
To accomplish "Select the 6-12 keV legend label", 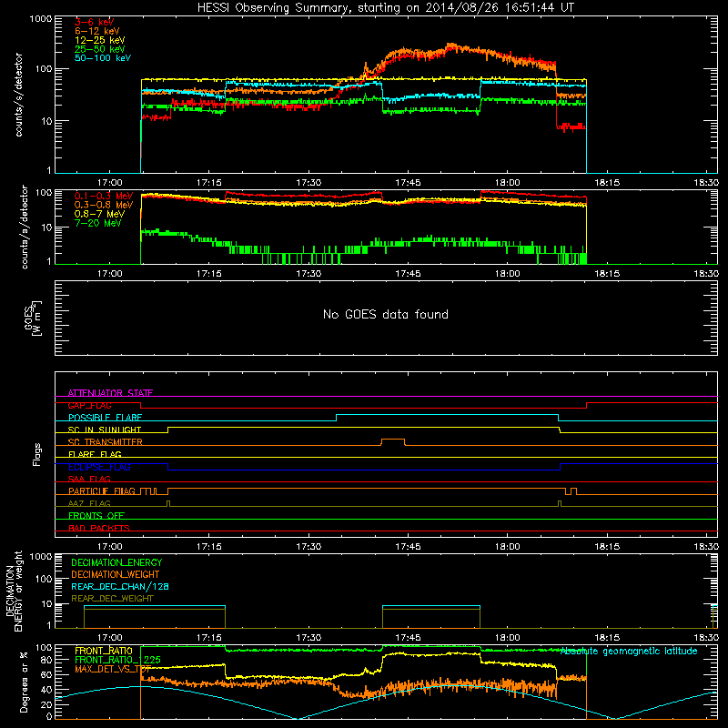I will [97, 31].
